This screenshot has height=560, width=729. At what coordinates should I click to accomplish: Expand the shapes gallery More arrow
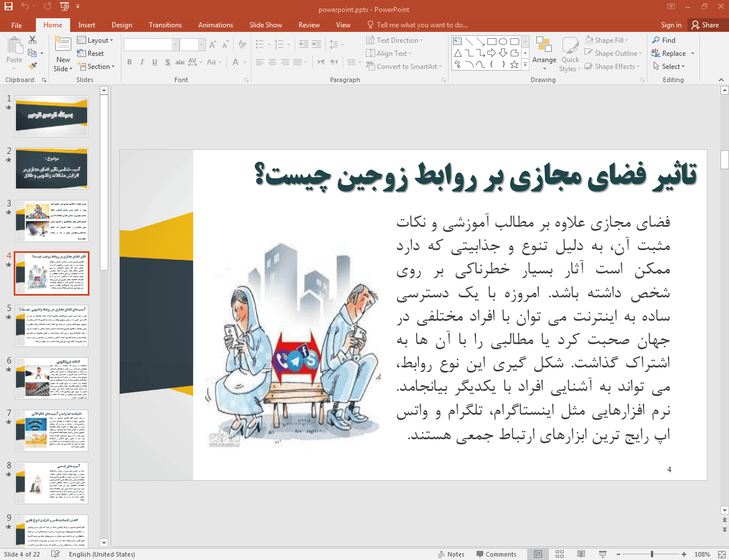tap(526, 66)
